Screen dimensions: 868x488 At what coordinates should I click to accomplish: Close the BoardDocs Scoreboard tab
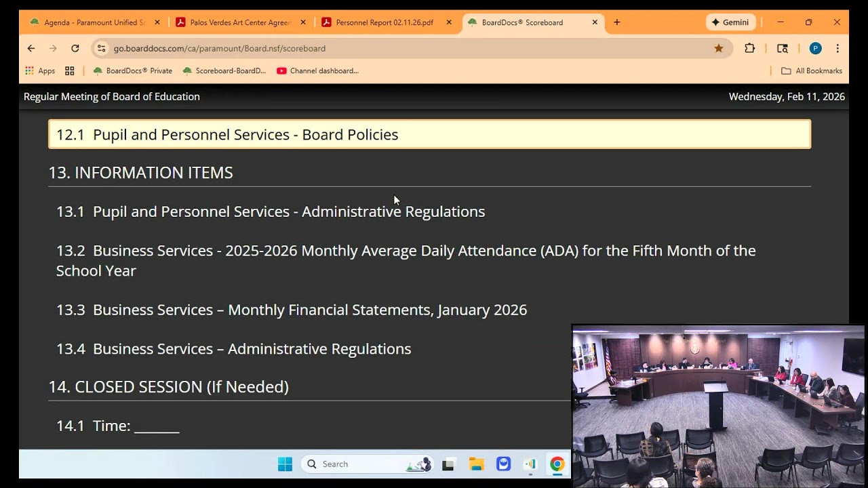[595, 22]
